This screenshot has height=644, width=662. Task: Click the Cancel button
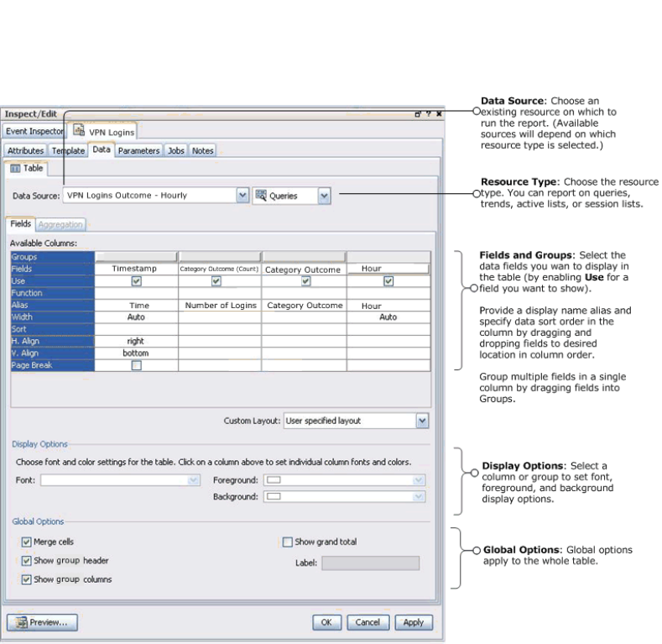point(367,622)
